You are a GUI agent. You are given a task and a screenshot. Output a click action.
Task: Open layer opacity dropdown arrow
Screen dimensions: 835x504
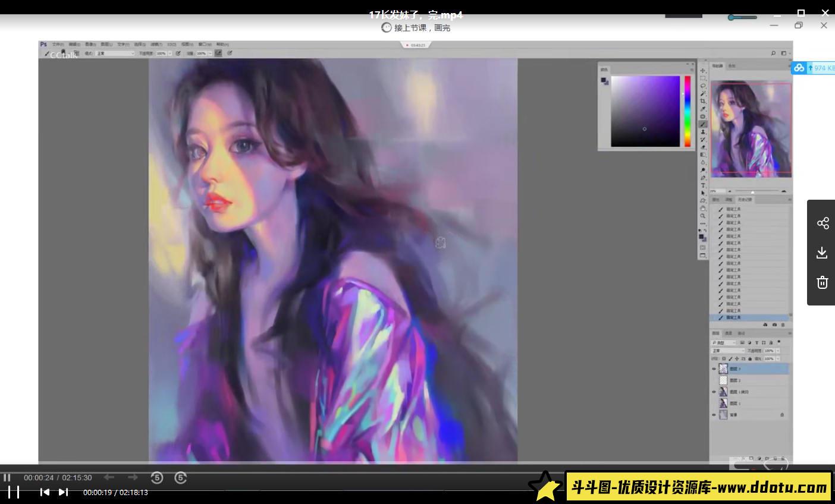click(x=778, y=351)
